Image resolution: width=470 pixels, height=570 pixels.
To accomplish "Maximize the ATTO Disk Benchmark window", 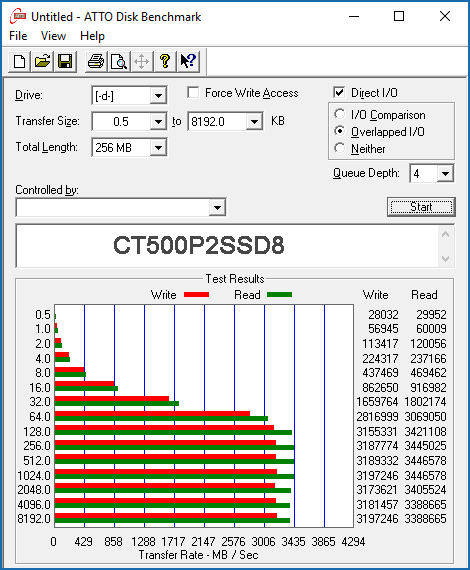I will pyautogui.click(x=399, y=16).
